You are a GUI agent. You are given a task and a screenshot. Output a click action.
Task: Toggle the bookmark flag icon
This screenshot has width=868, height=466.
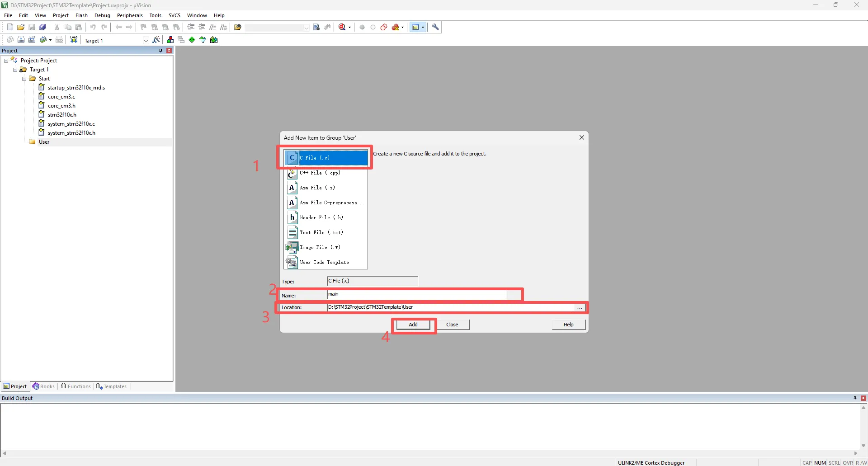(144, 27)
